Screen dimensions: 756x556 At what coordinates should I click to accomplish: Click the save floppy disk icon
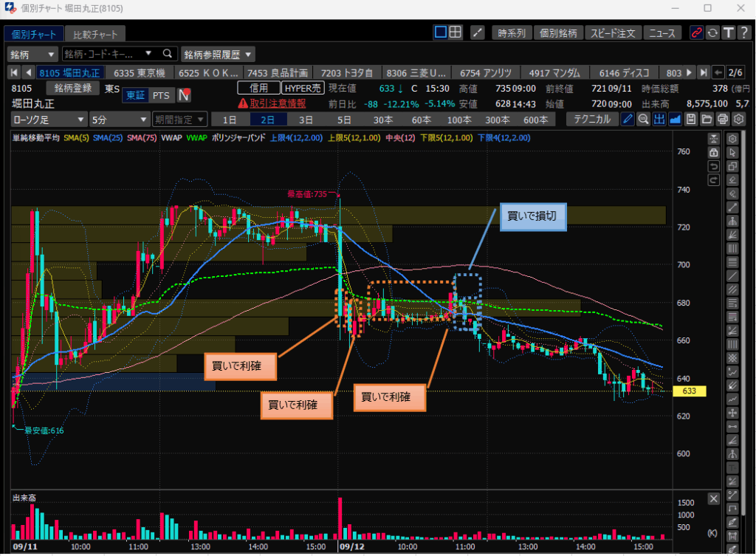tap(690, 120)
